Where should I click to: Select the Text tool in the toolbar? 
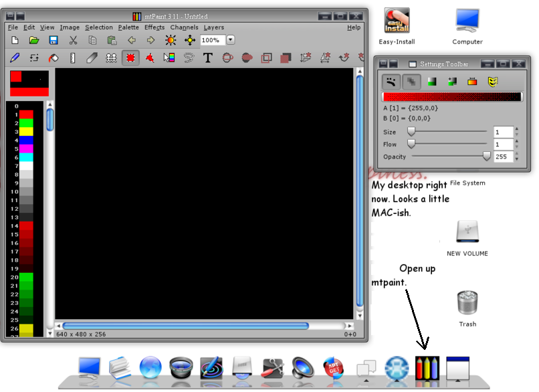point(208,58)
